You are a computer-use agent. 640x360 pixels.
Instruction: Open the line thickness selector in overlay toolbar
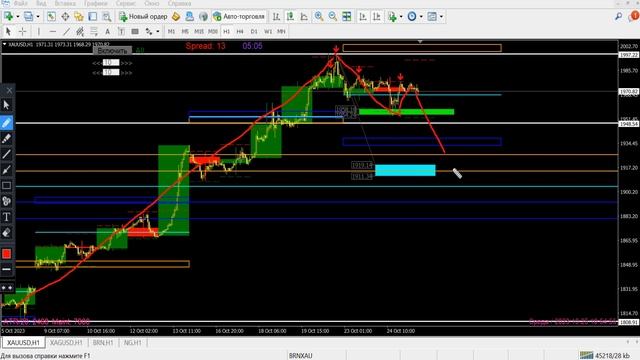(7, 269)
